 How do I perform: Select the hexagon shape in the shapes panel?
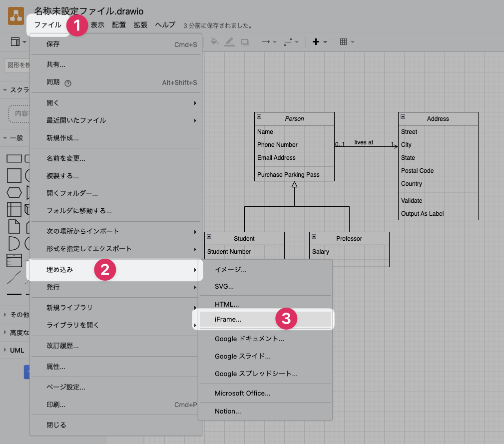click(x=14, y=192)
